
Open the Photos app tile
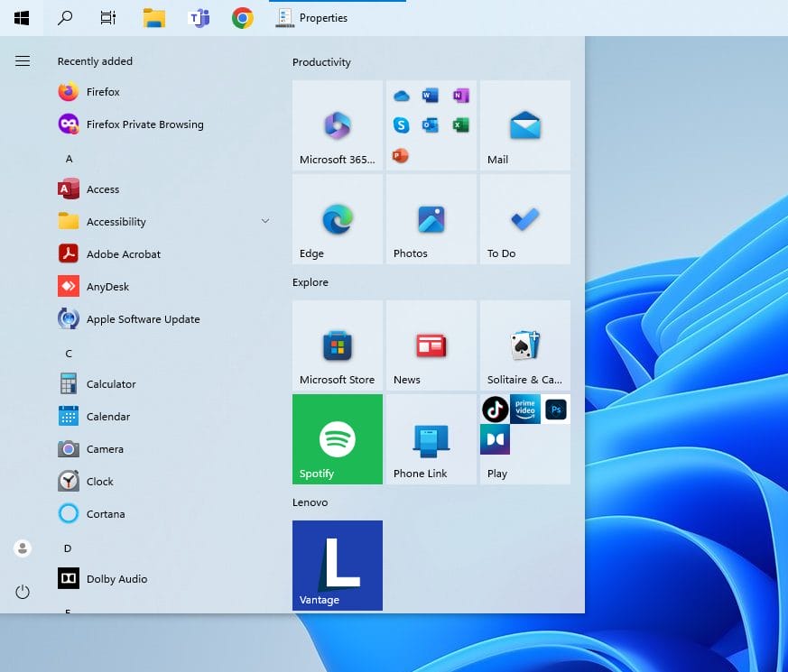(431, 219)
